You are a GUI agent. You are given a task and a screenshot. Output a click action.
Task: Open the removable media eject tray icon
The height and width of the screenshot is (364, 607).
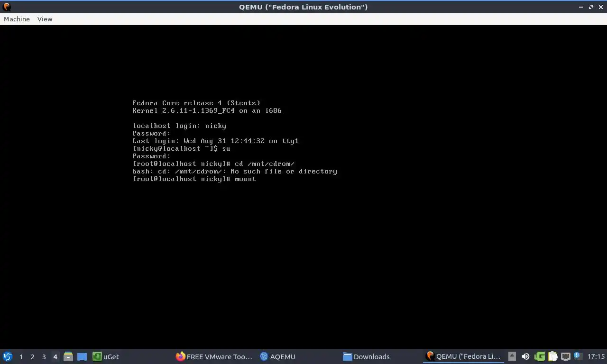(x=512, y=356)
